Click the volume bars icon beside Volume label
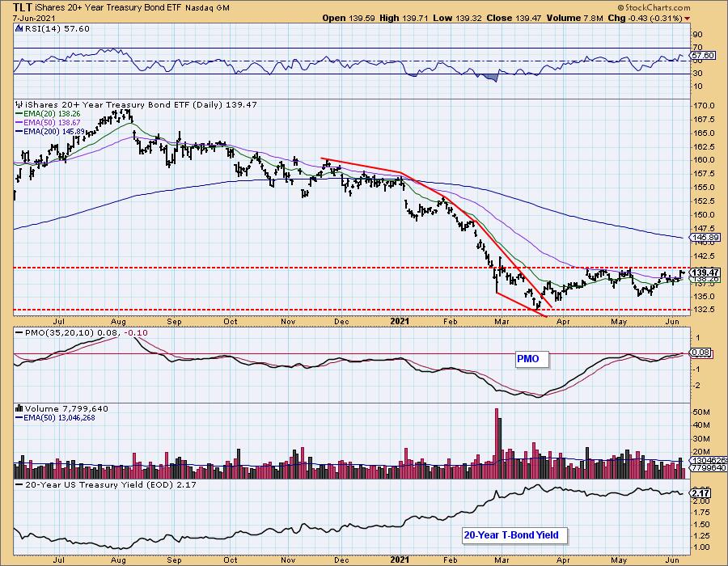728x566 pixels. [x=19, y=408]
